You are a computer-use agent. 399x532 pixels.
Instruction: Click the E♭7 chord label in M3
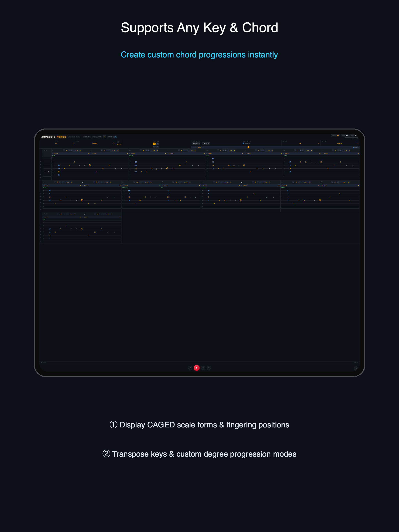coord(208,156)
